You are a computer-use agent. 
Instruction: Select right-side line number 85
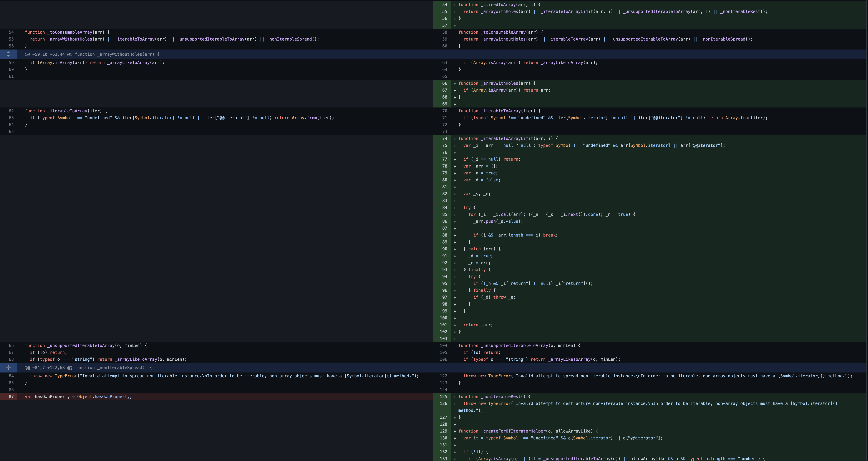click(444, 214)
